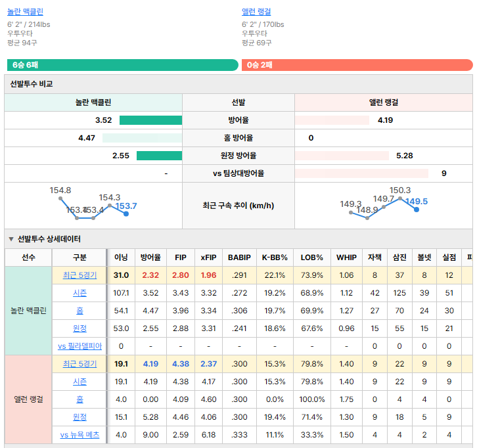
Task: Click 놀란 맥클린 comparison table header
Action: coord(93,102)
